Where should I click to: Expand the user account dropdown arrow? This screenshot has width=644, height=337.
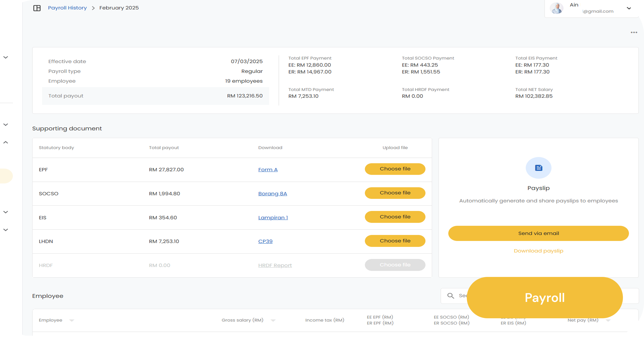[x=629, y=8]
